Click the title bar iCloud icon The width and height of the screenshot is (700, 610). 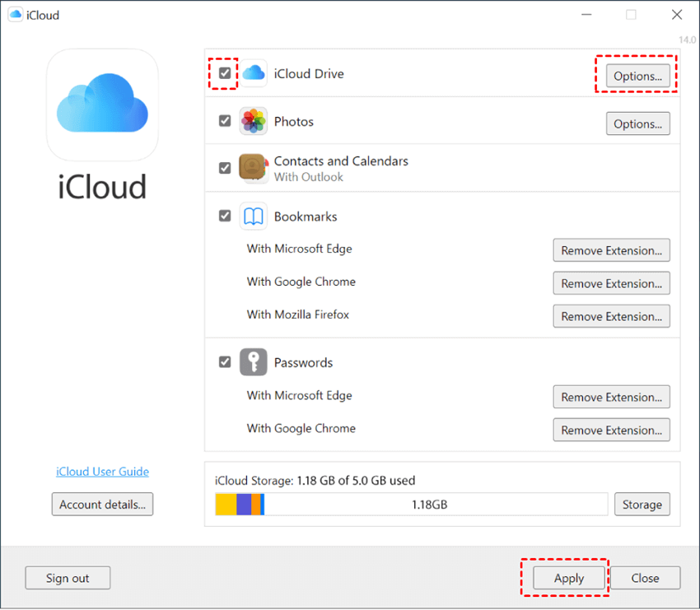(14, 15)
